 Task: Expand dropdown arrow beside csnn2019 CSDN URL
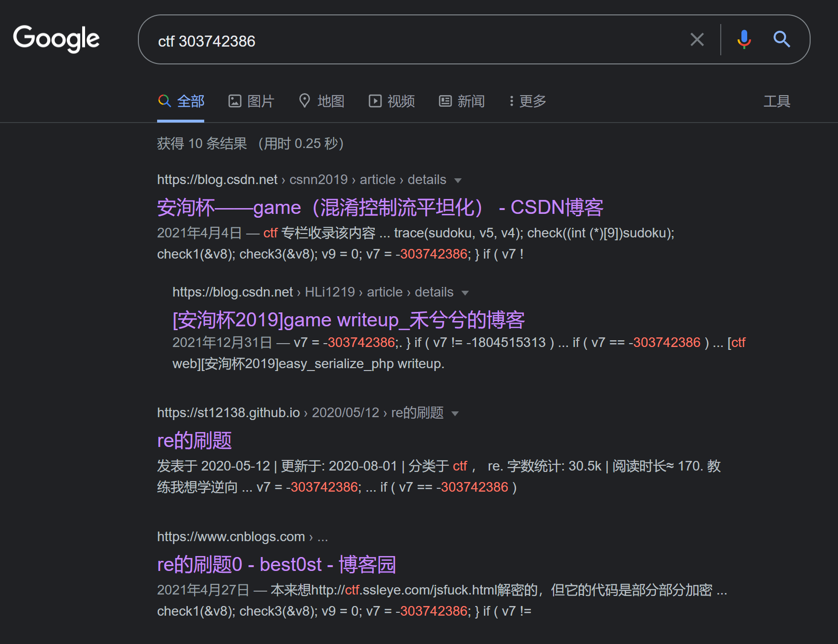pyautogui.click(x=458, y=180)
